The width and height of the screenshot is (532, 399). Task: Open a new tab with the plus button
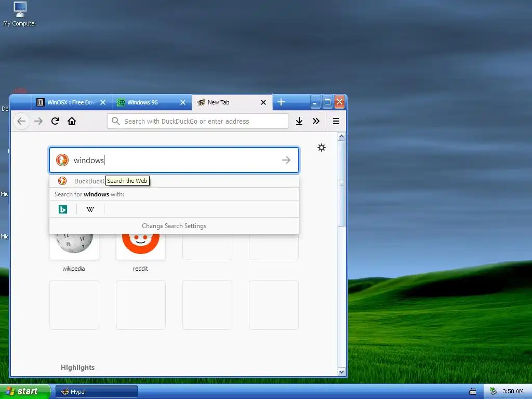click(281, 102)
